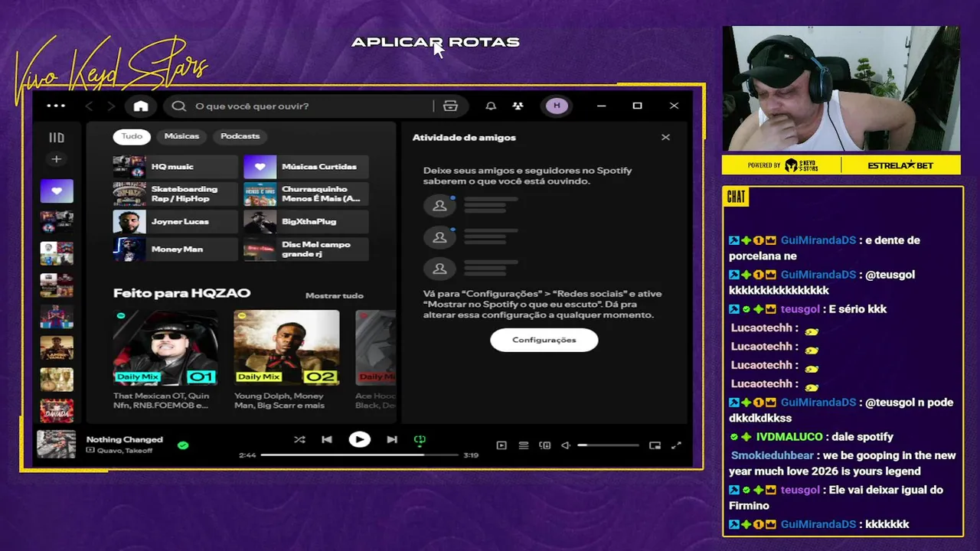This screenshot has width=980, height=551.
Task: Click the 'Atividade de amigos' panel title
Action: pyautogui.click(x=464, y=138)
